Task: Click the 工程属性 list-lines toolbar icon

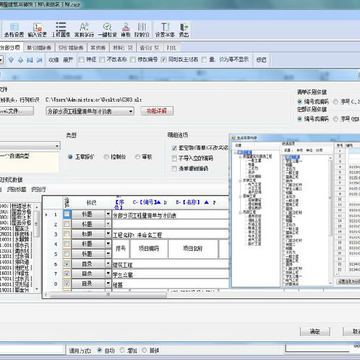Action: tap(61, 27)
